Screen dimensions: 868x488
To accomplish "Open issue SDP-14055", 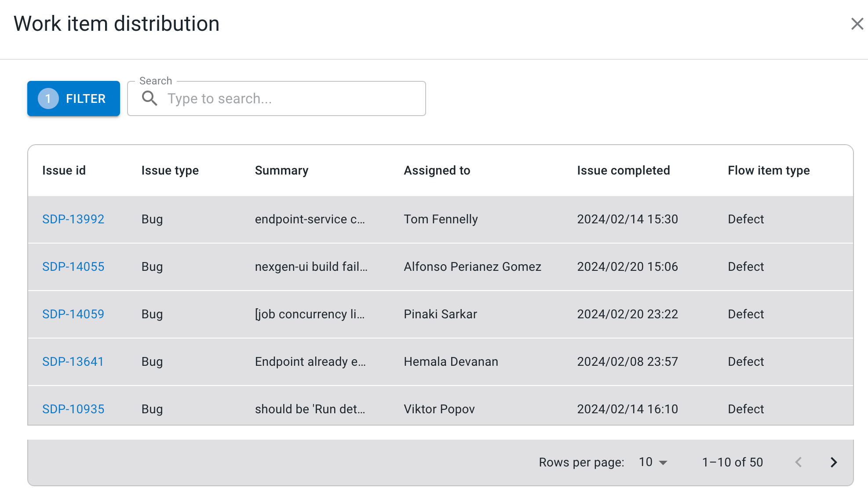I will click(73, 266).
